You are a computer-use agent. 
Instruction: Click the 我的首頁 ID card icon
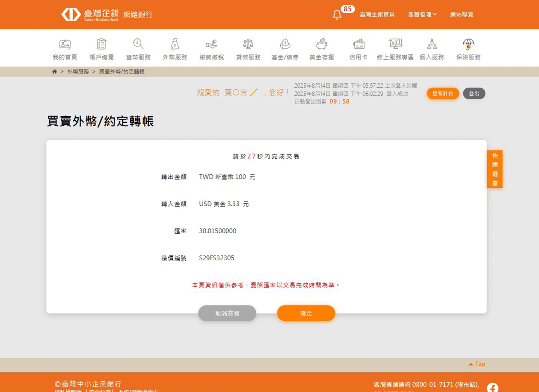click(x=65, y=44)
